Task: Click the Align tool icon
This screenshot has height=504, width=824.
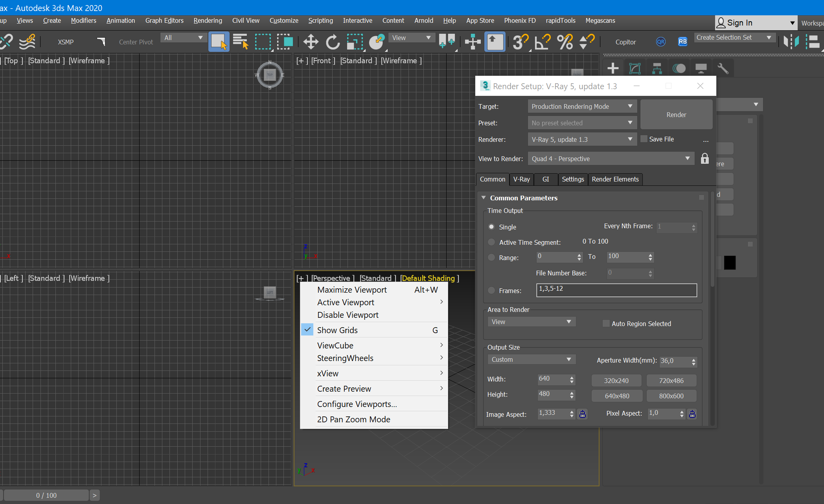Action: (813, 42)
